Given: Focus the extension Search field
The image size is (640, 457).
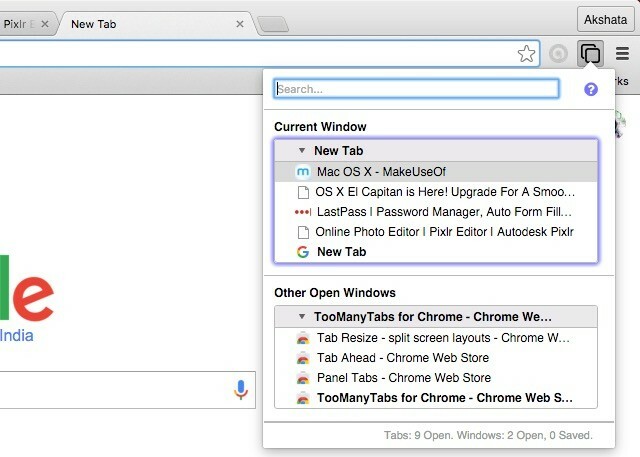Looking at the screenshot, I should pyautogui.click(x=416, y=89).
